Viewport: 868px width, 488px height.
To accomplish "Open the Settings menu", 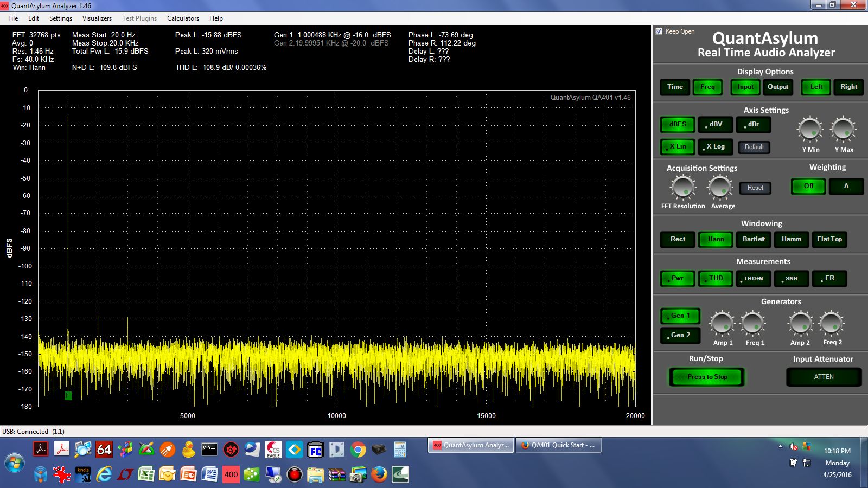I will coord(61,18).
